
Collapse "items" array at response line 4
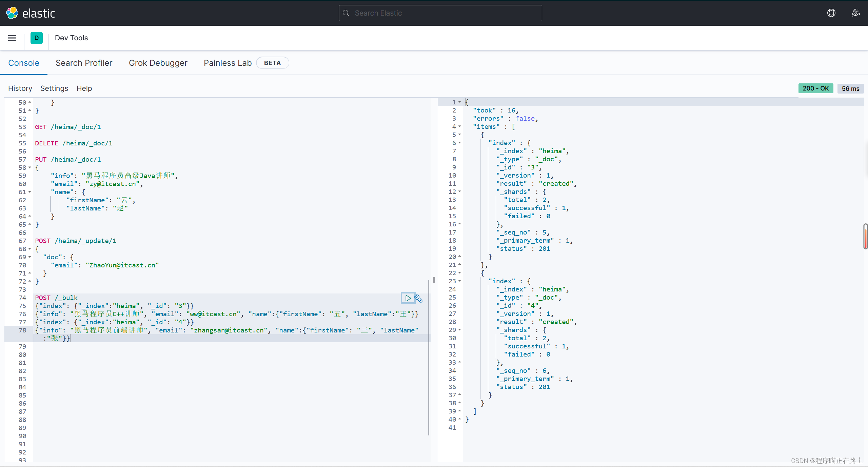pyautogui.click(x=460, y=127)
